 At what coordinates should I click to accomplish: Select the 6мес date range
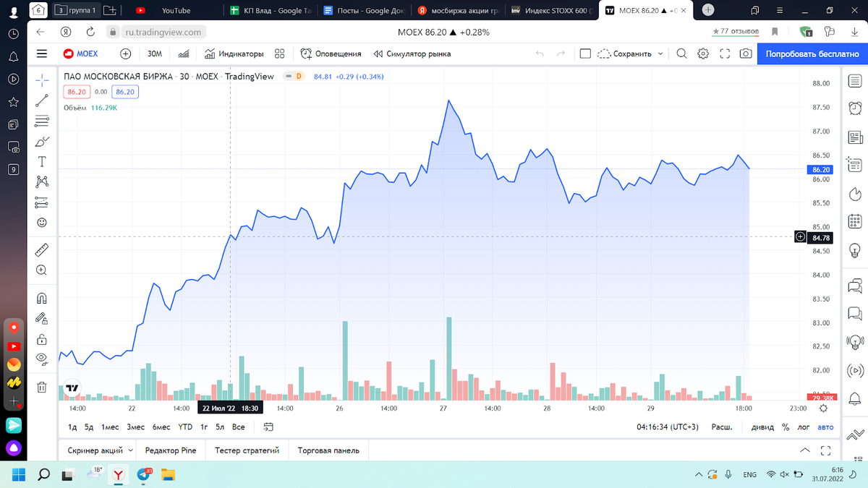[161, 427]
